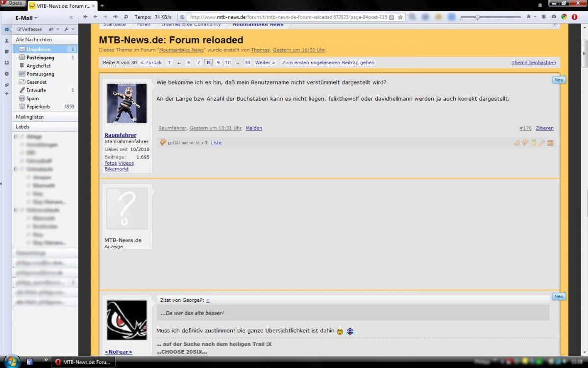Go to forum page 30
588x368 pixels.
(x=247, y=63)
